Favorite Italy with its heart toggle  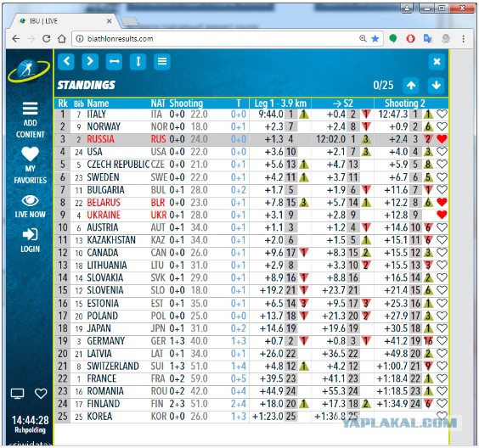coord(442,114)
